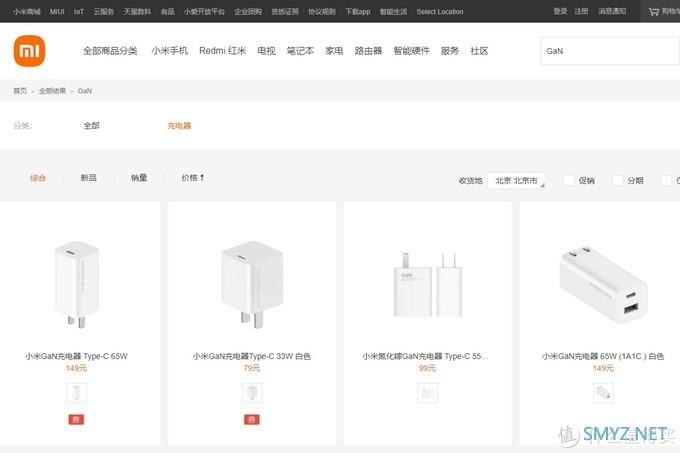Open title 小米氮化镓GaN充电器 Type-C 55...

pos(425,356)
